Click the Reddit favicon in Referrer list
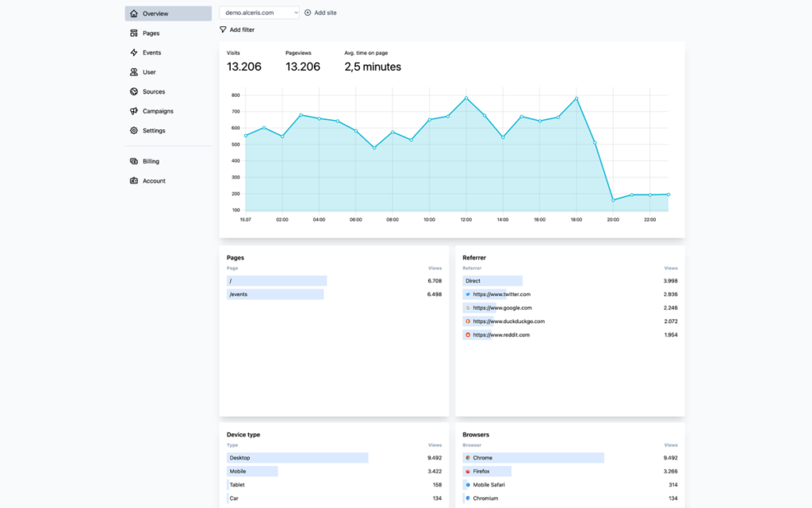812x508 pixels. click(468, 335)
